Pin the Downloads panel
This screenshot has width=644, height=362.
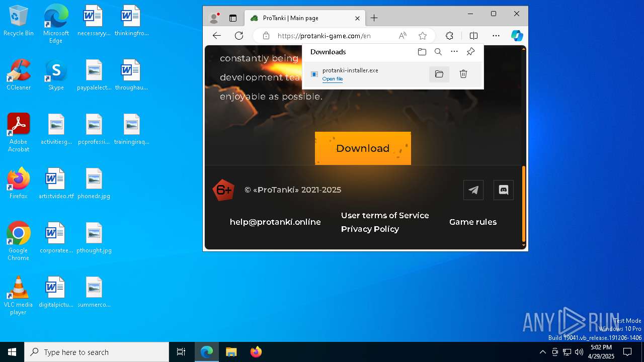pos(470,52)
